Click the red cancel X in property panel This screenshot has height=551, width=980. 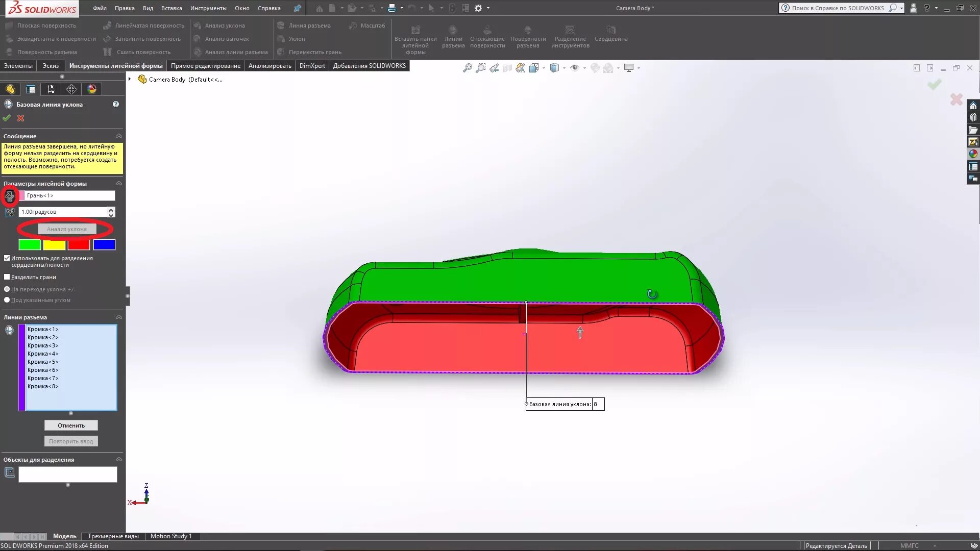20,118
